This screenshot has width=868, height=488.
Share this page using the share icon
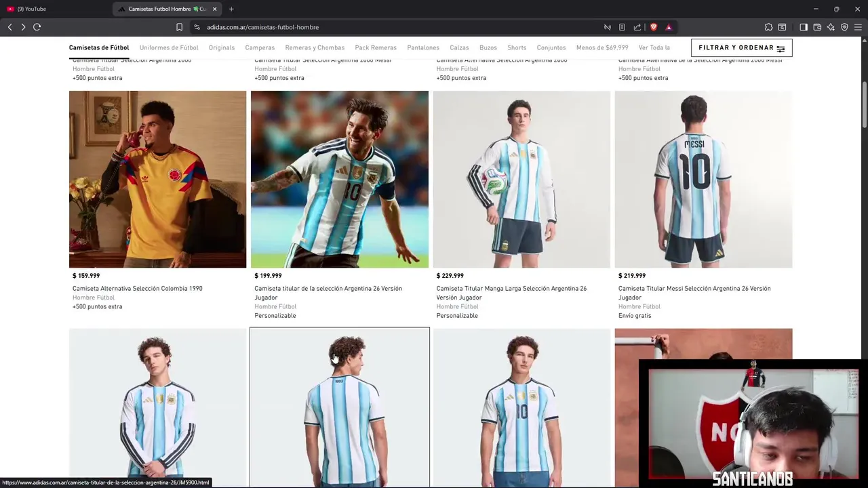click(637, 27)
